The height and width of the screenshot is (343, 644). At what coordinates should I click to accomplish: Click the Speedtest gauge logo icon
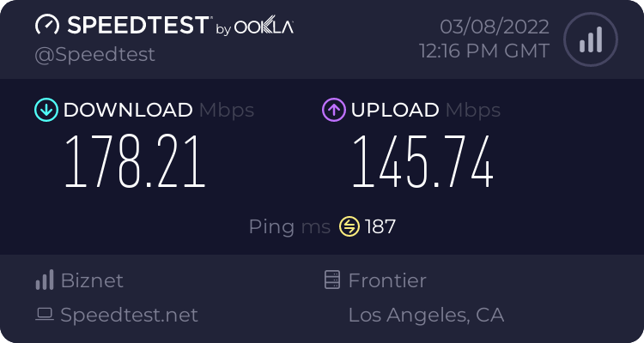click(48, 25)
